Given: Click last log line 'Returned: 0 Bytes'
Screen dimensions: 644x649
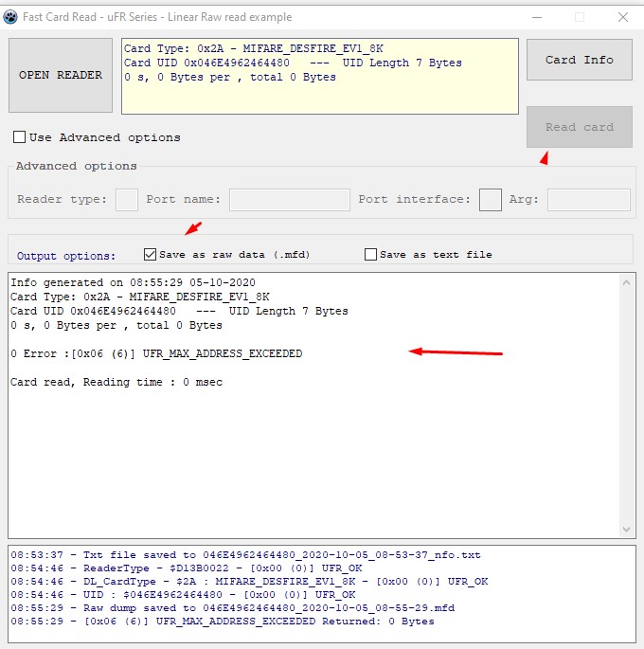Looking at the screenshot, I should coord(223,621).
